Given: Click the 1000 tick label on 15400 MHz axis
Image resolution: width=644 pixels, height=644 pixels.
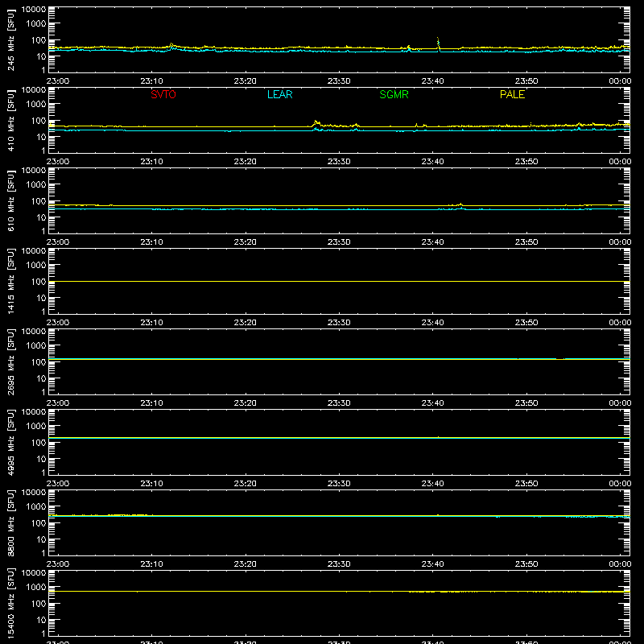Looking at the screenshot, I should [x=36, y=588].
